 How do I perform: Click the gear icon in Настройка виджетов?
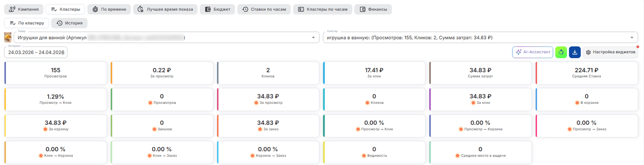589,52
